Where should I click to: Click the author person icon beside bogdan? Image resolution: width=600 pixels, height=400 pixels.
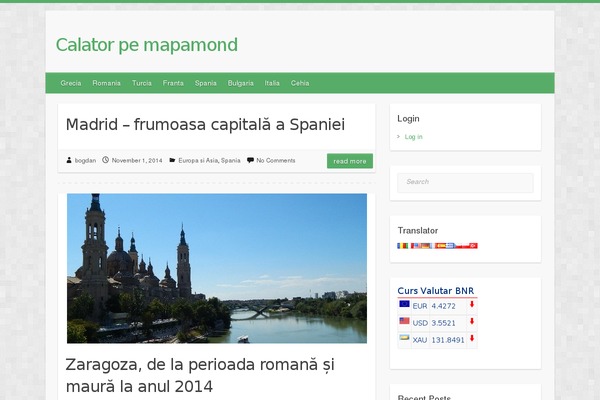click(x=69, y=160)
